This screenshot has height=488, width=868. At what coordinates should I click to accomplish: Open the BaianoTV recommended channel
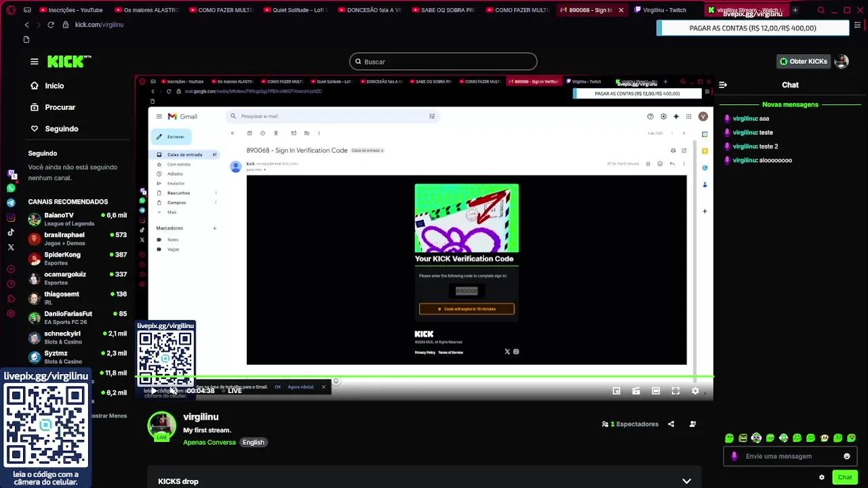(78, 219)
